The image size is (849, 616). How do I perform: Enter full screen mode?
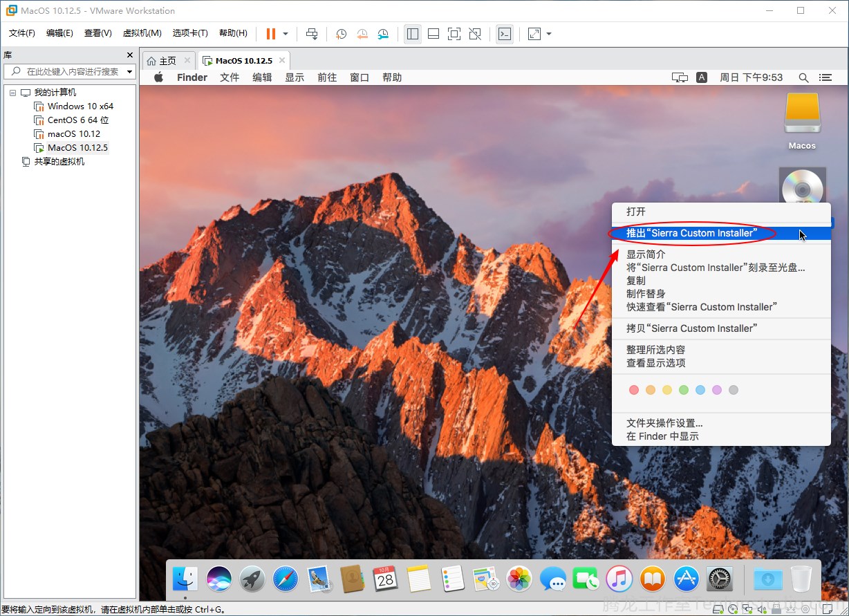click(454, 34)
